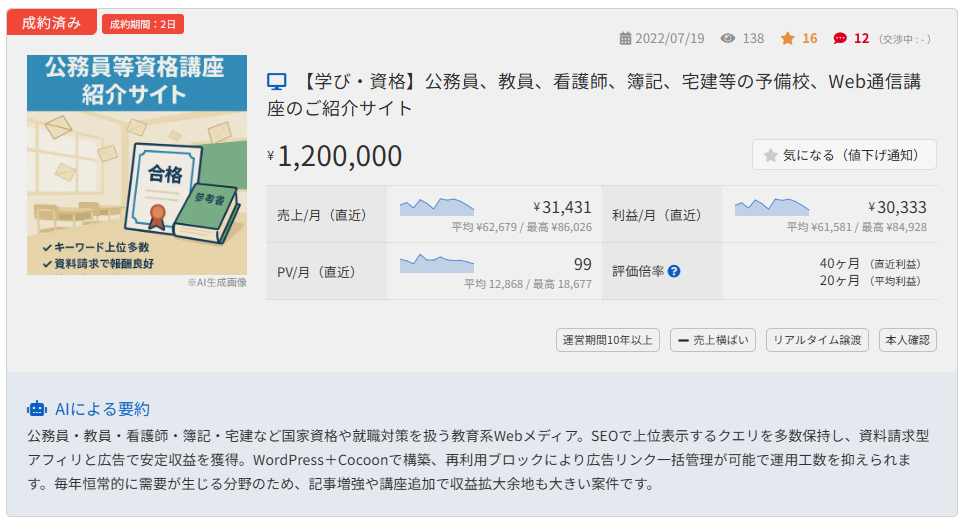This screenshot has height=521, width=962.
Task: Click the PV/月 sparkline chart
Action: [x=437, y=263]
